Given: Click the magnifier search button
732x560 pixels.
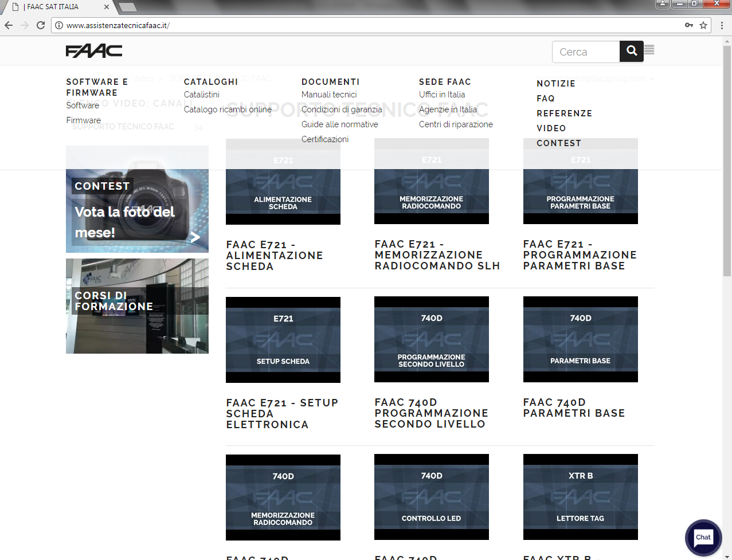Looking at the screenshot, I should pos(632,51).
